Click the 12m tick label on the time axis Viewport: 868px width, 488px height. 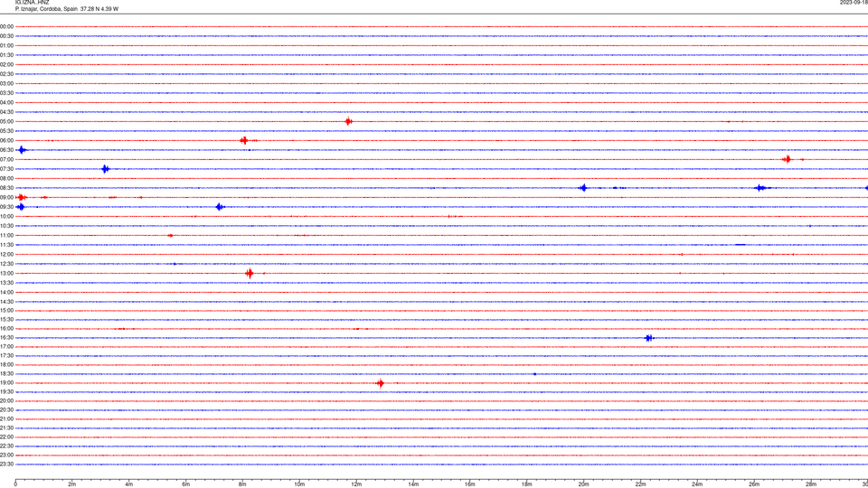click(356, 484)
